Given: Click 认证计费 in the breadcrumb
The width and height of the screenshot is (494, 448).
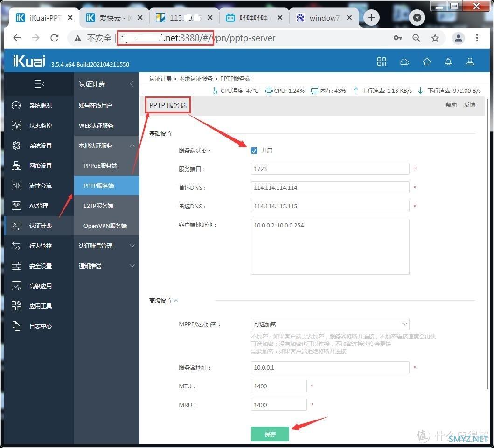Looking at the screenshot, I should pos(160,78).
